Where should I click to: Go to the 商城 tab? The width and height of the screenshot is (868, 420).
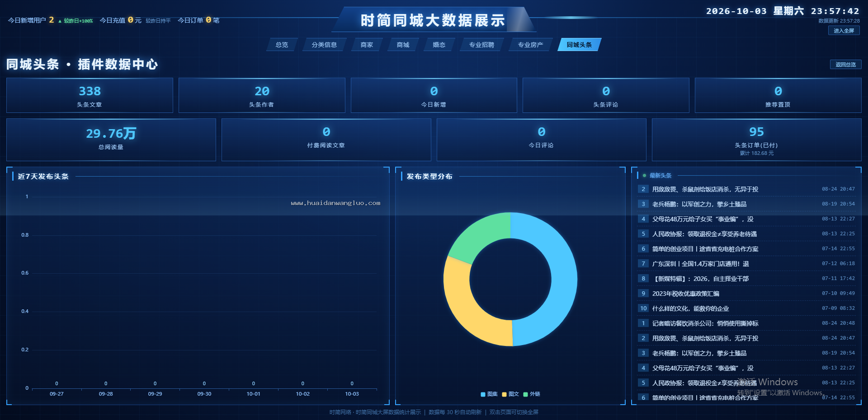(403, 45)
